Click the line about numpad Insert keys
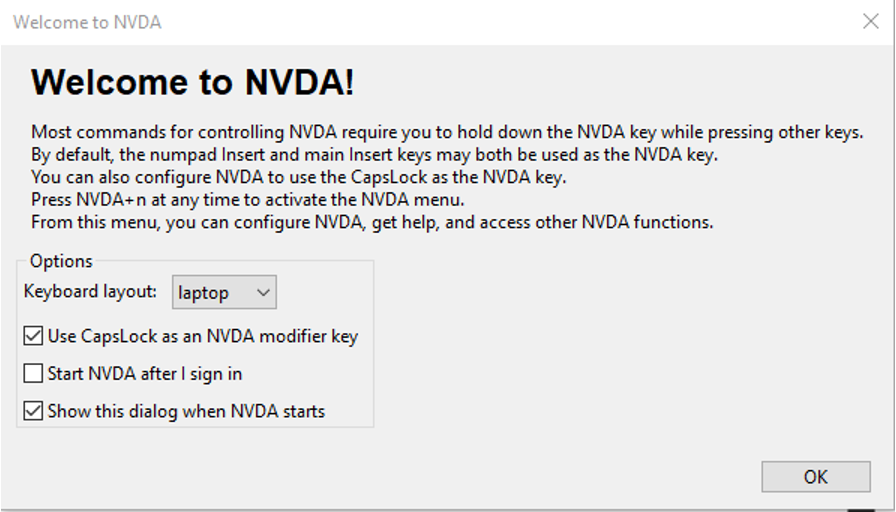 coord(374,154)
